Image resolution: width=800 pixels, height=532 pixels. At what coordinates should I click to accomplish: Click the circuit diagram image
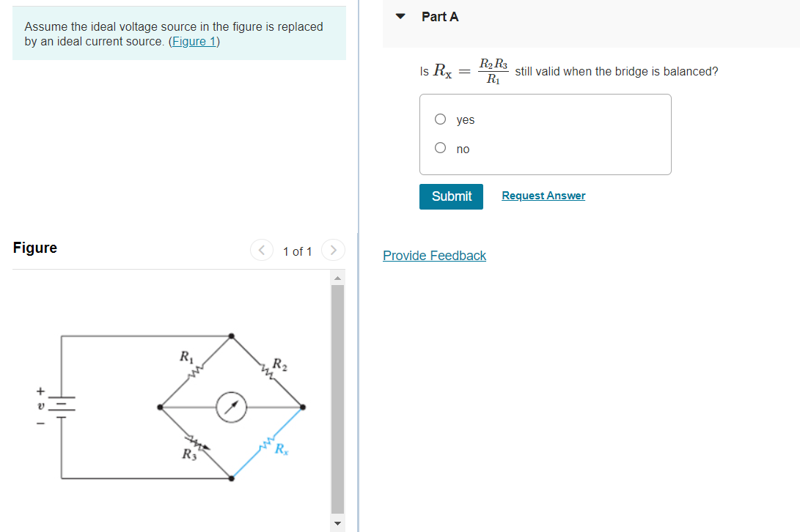(x=183, y=407)
